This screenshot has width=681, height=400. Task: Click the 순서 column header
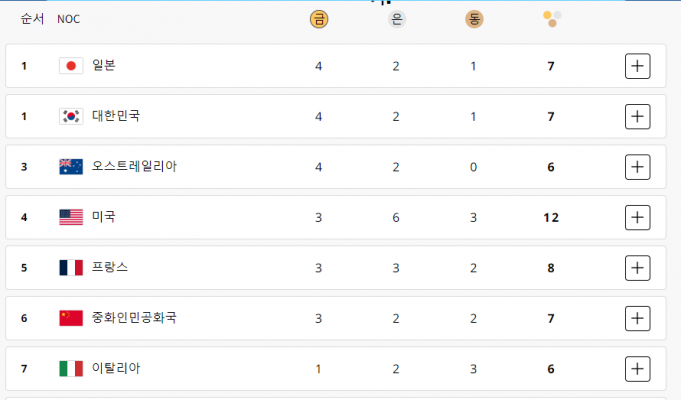[x=32, y=19]
